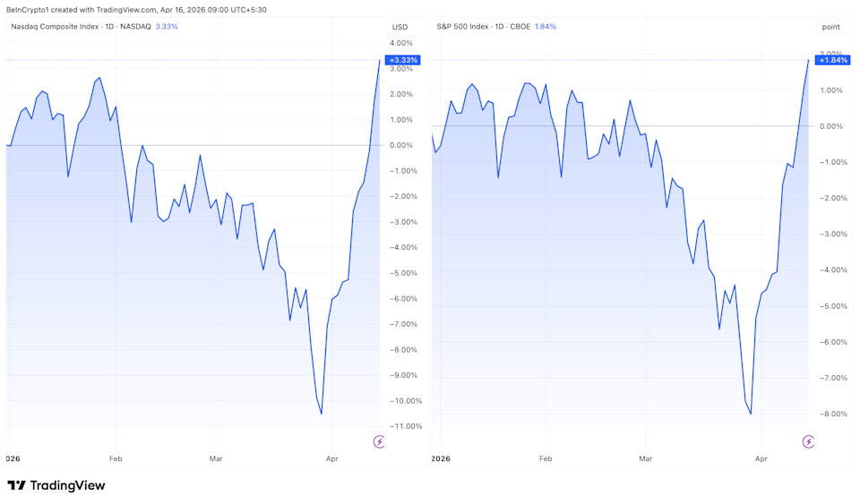Open the USD currency selector

tap(400, 27)
